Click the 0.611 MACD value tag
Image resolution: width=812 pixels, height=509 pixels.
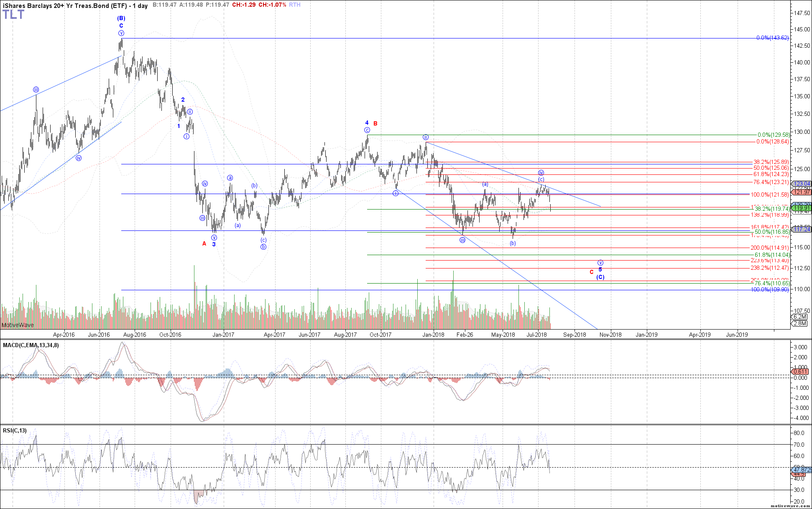pos(801,372)
